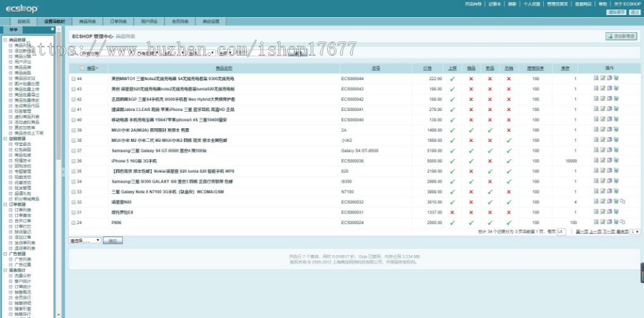Viewport: 644px width, 318px height.
Task: Click the extra product-items icon for P806 row 24
Action: coord(623,222)
